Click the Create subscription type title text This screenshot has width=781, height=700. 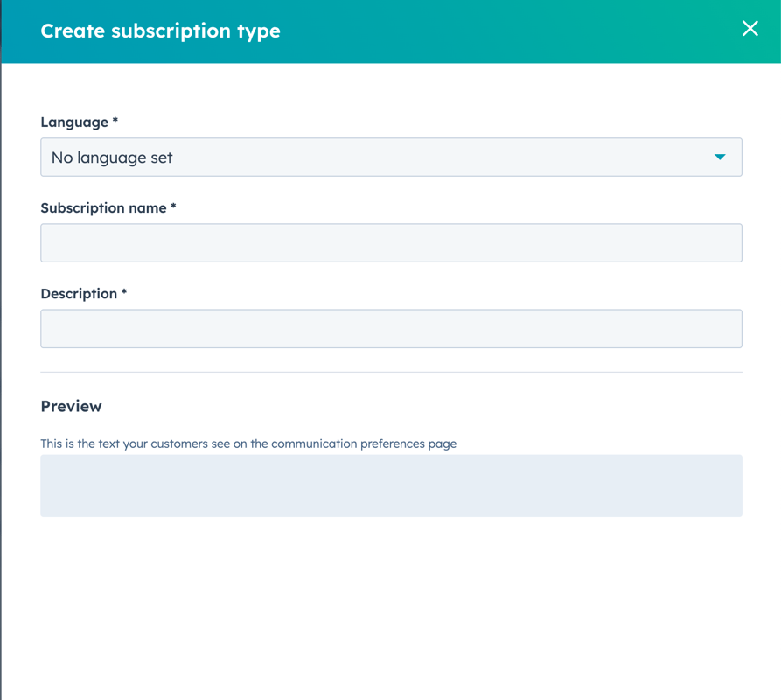[x=160, y=30]
